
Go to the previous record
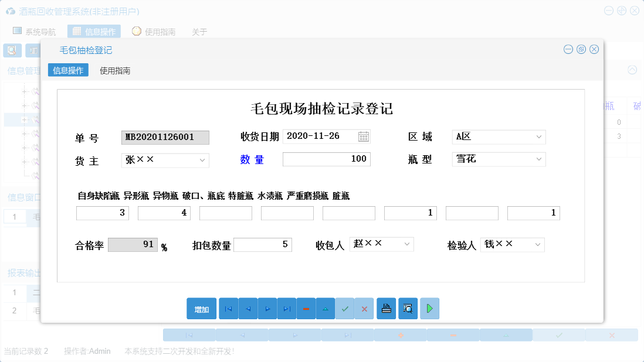tap(248, 309)
